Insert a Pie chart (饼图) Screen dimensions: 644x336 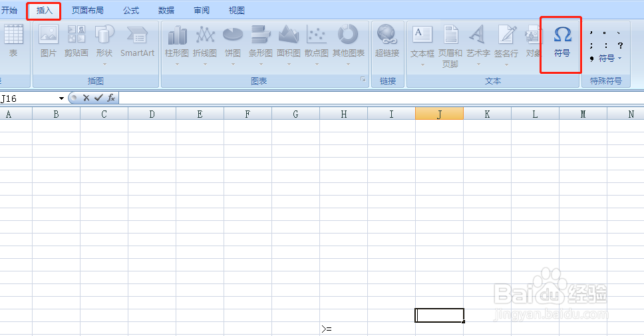tap(233, 41)
